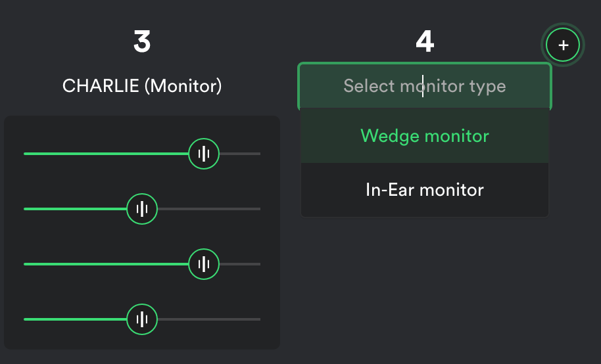Click the gray unfilled end of third slider

pyautogui.click(x=243, y=264)
